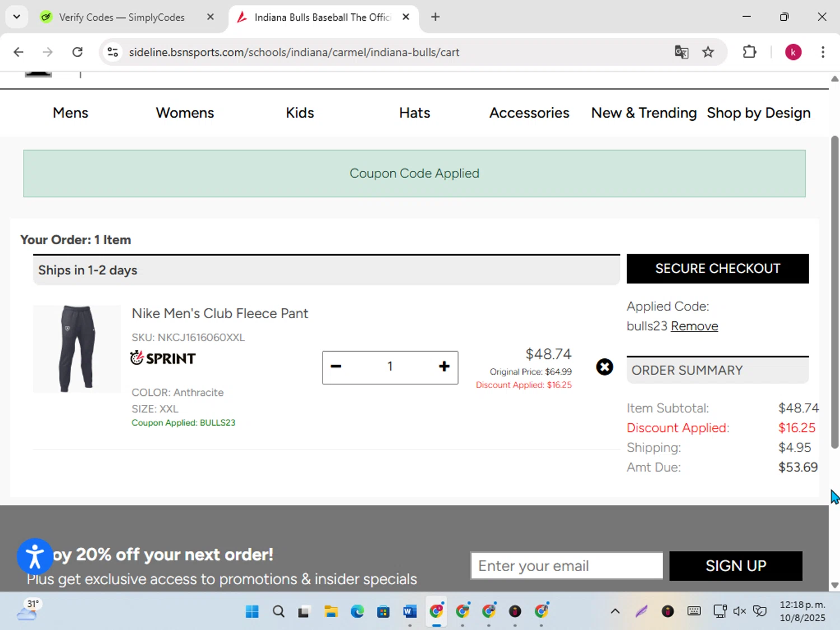The height and width of the screenshot is (630, 840).
Task: Open Shop by Design menu
Action: [759, 113]
